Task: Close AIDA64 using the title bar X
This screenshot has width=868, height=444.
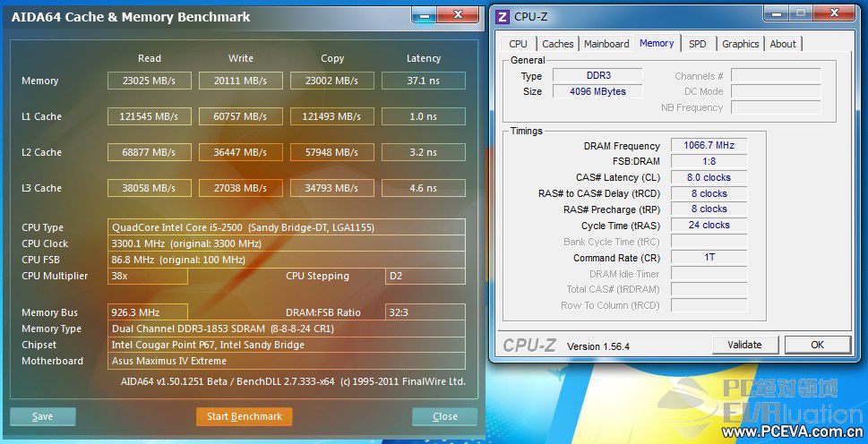Action: (462, 14)
